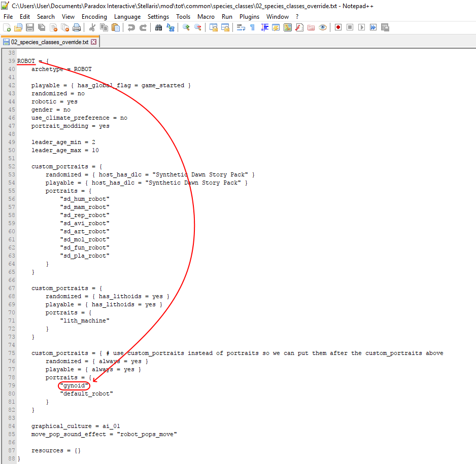Click the "sd_hum_robot" entry
476x464 pixels.
tap(85, 199)
